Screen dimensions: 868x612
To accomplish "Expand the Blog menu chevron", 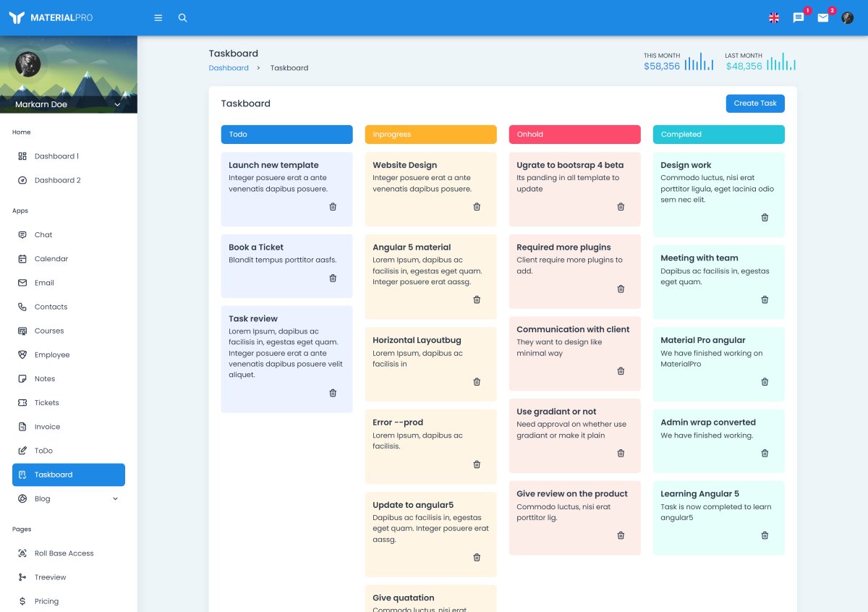I will pos(115,499).
